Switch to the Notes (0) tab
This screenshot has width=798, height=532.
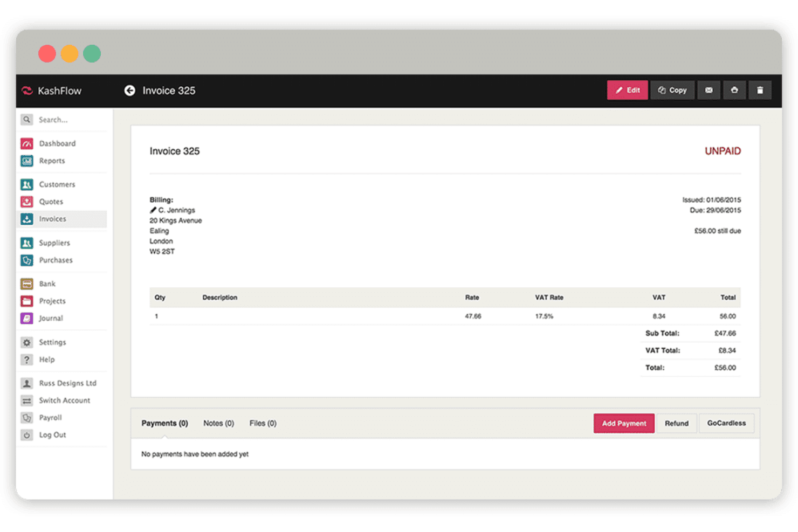[218, 423]
